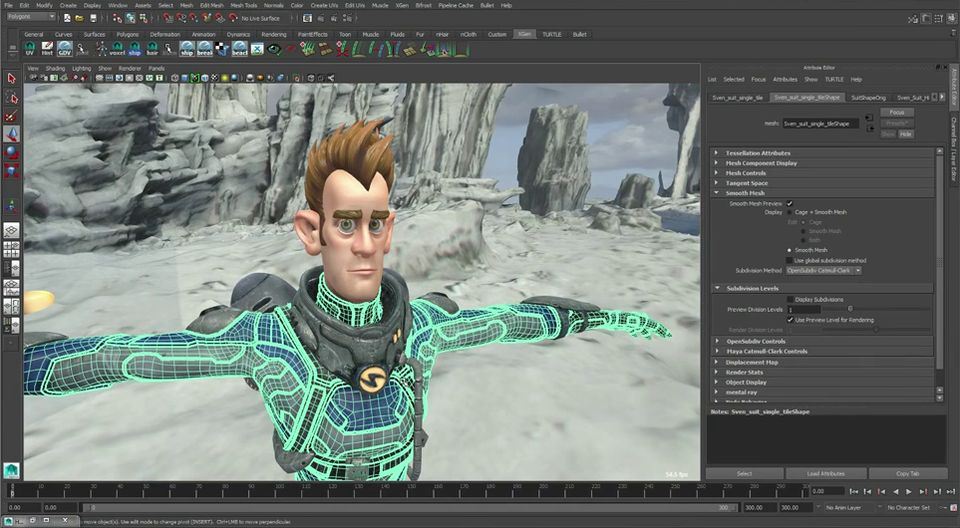
Task: Click the break shelf icon
Action: (x=205, y=48)
